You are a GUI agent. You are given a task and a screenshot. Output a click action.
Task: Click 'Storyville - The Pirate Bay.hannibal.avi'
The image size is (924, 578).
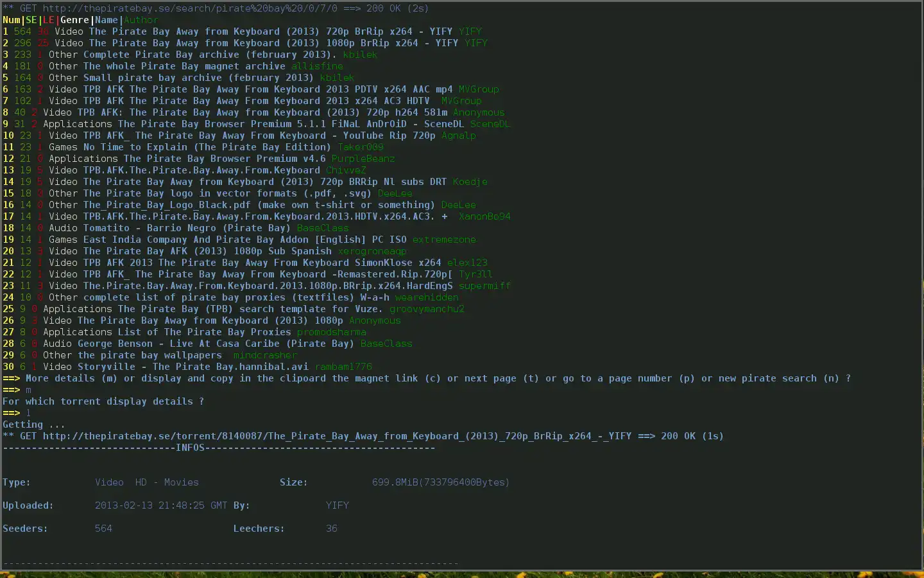click(193, 367)
